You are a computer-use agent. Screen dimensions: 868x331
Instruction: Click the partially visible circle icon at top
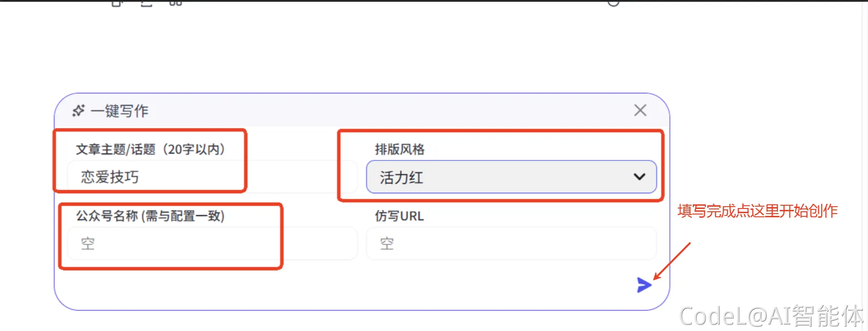(613, 3)
